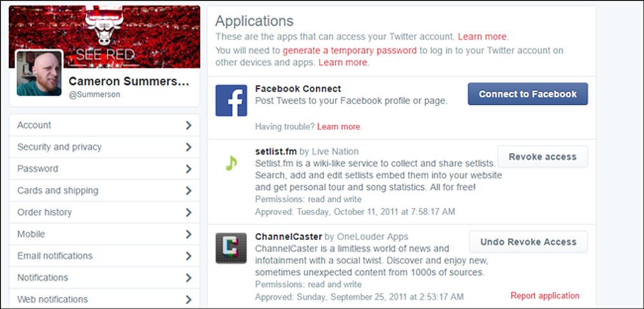The width and height of the screenshot is (644, 309).
Task: Open the Order history menu item
Action: click(x=104, y=212)
